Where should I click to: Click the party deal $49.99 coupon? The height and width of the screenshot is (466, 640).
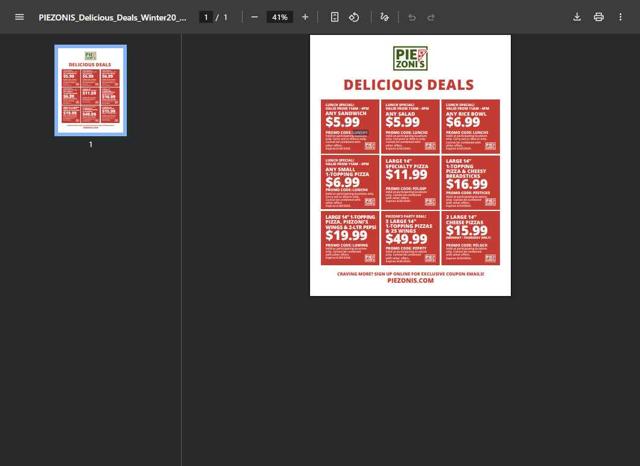coord(410,238)
